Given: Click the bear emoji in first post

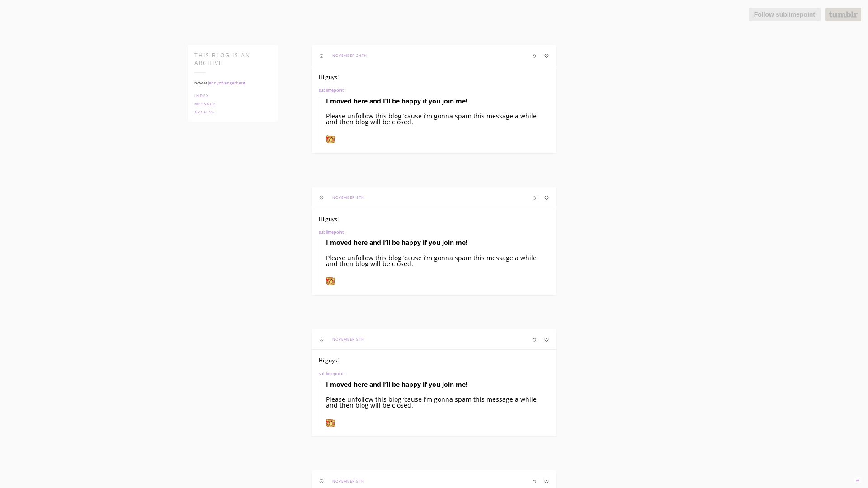Looking at the screenshot, I should click(330, 139).
